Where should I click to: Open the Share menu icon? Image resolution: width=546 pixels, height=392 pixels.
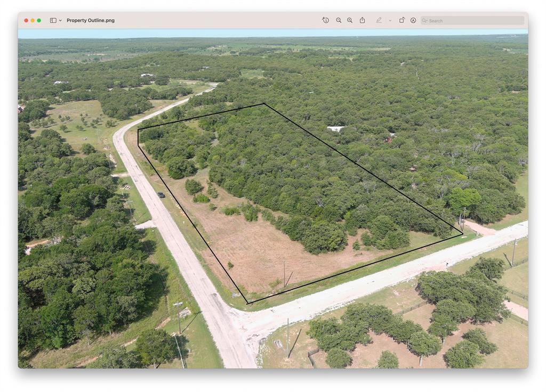point(362,20)
